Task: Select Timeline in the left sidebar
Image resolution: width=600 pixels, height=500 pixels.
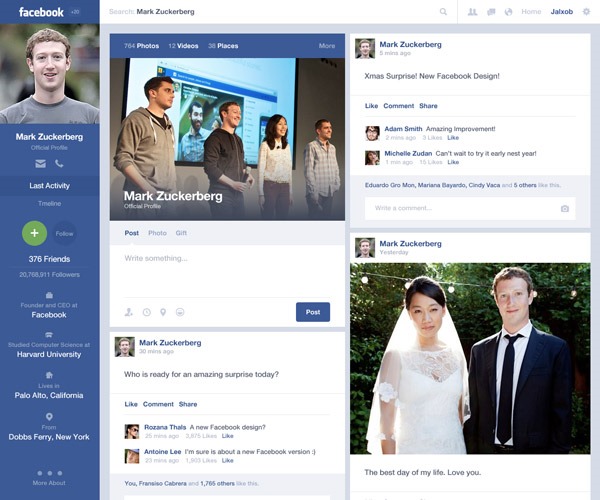Action: (x=49, y=203)
